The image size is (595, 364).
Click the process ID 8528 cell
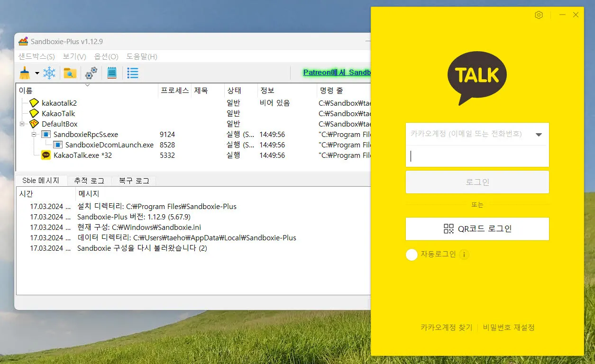pos(167,145)
